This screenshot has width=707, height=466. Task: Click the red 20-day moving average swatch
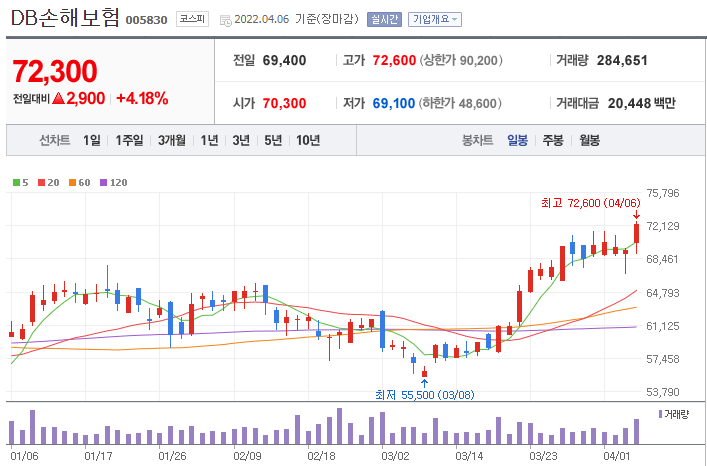point(41,183)
